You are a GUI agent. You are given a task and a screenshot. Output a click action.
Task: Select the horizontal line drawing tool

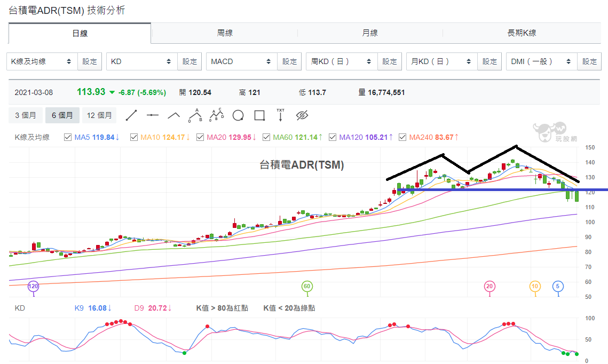pyautogui.click(x=153, y=115)
